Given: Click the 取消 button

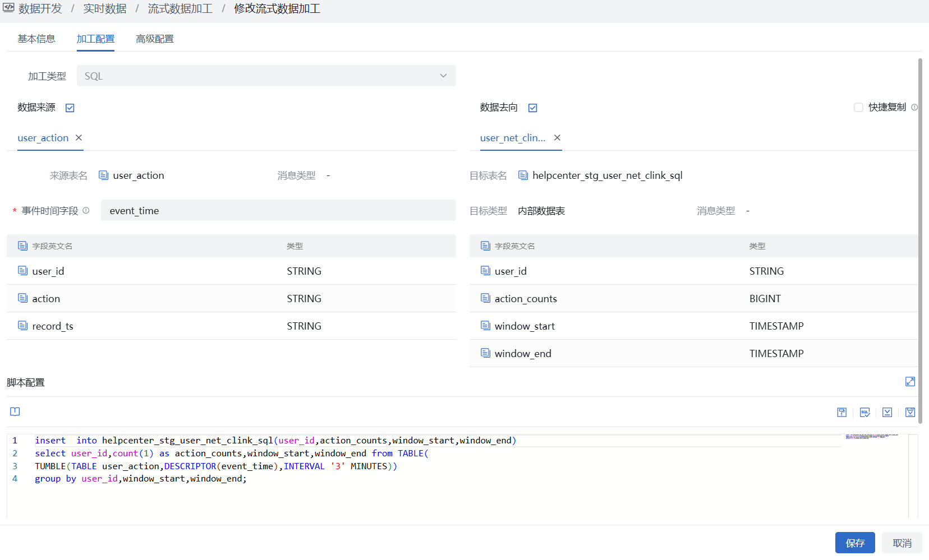Looking at the screenshot, I should coord(902,543).
